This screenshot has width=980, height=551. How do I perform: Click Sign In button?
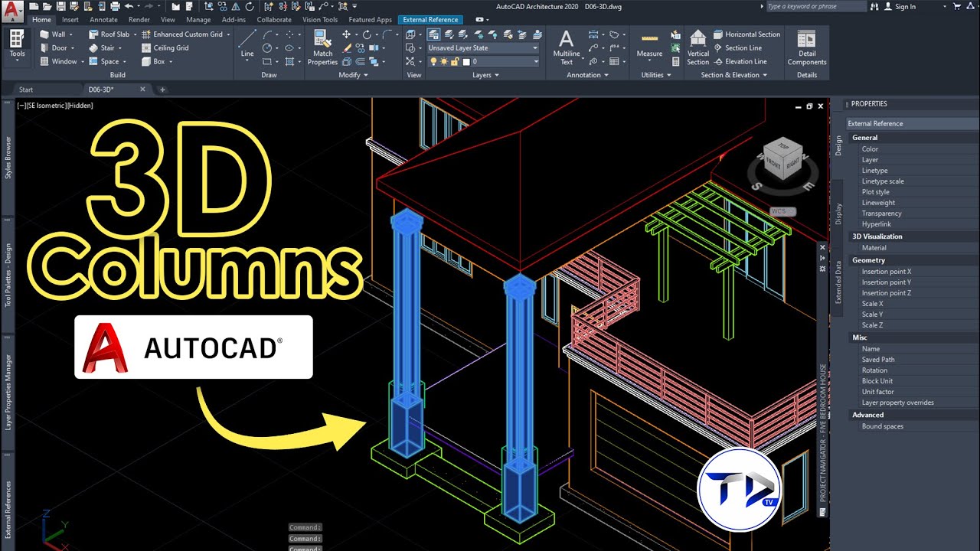(x=899, y=7)
